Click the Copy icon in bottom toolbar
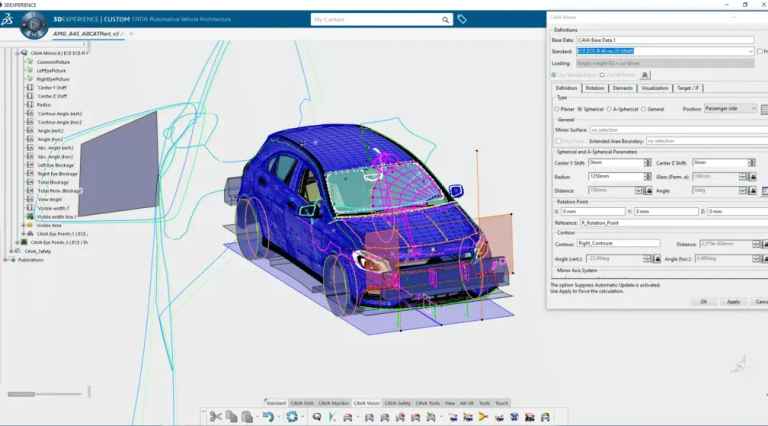The height and width of the screenshot is (426, 768). tap(231, 416)
